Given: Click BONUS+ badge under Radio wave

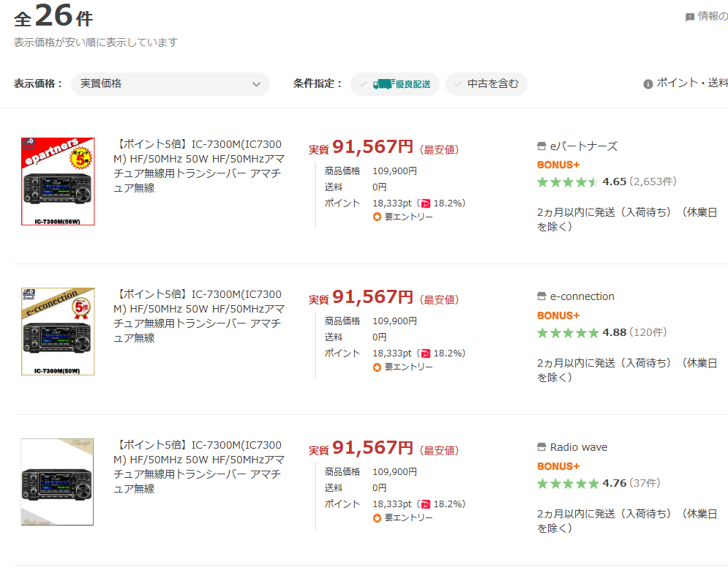Looking at the screenshot, I should click(x=558, y=466).
